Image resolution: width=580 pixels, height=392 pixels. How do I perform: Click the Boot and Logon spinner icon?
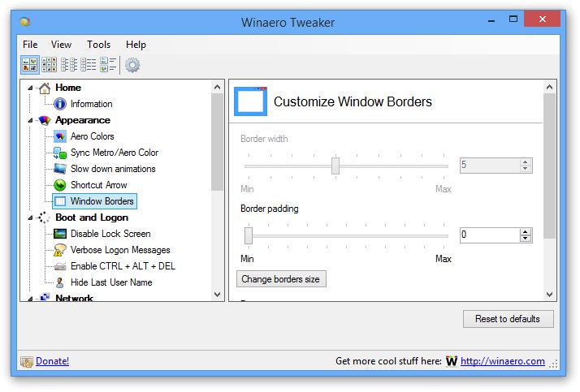coord(44,218)
